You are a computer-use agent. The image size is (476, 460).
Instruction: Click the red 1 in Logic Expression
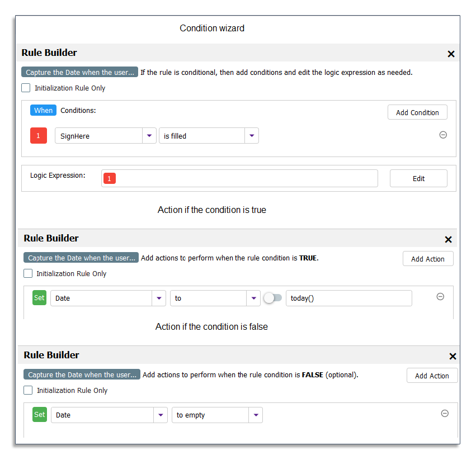(x=109, y=178)
